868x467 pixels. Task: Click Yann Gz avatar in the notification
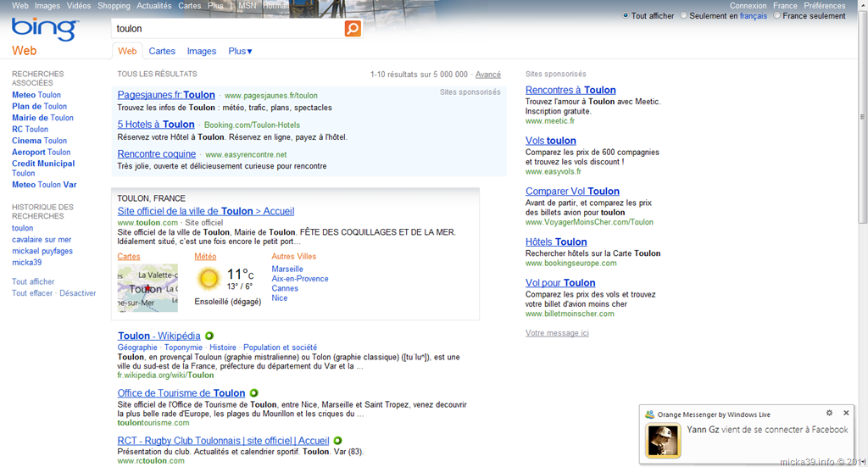click(x=663, y=440)
